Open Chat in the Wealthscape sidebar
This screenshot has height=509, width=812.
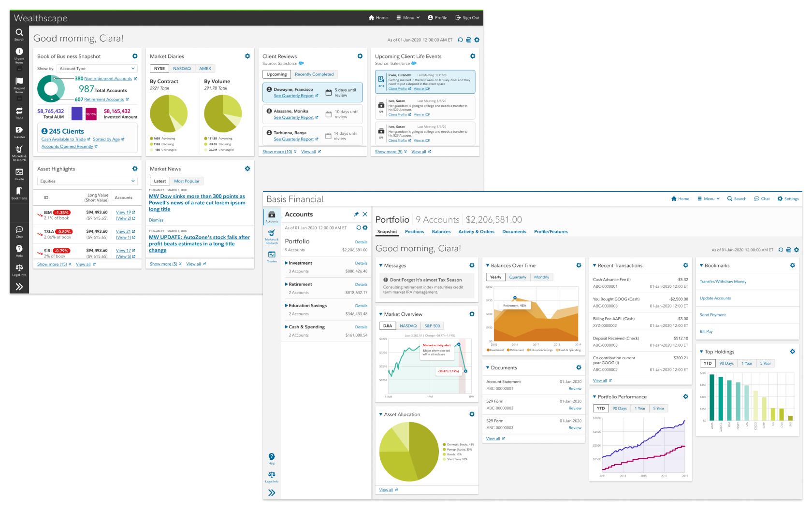[x=19, y=232]
